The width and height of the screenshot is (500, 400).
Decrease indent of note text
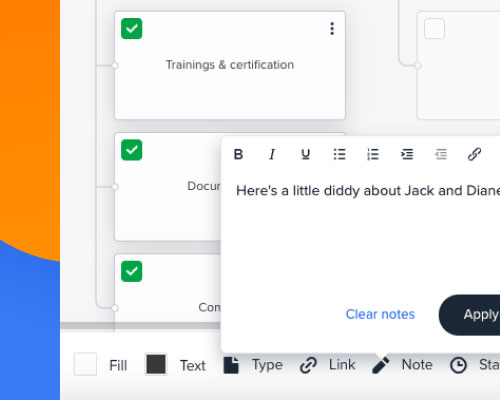[x=441, y=154]
